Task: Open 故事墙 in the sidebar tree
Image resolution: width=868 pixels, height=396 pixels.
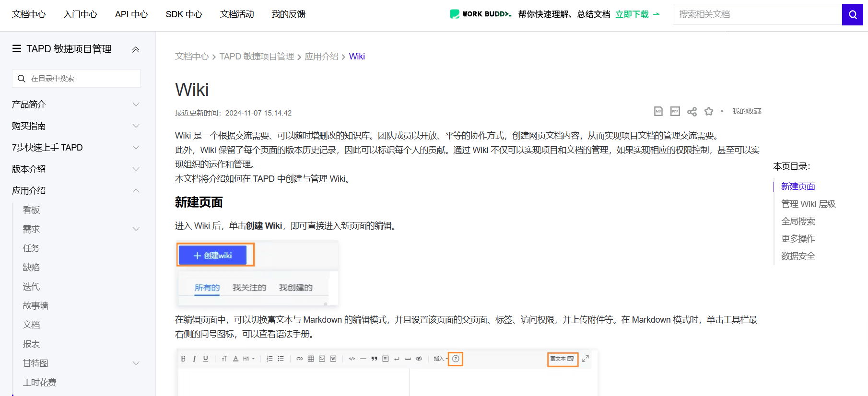Action: (35, 306)
